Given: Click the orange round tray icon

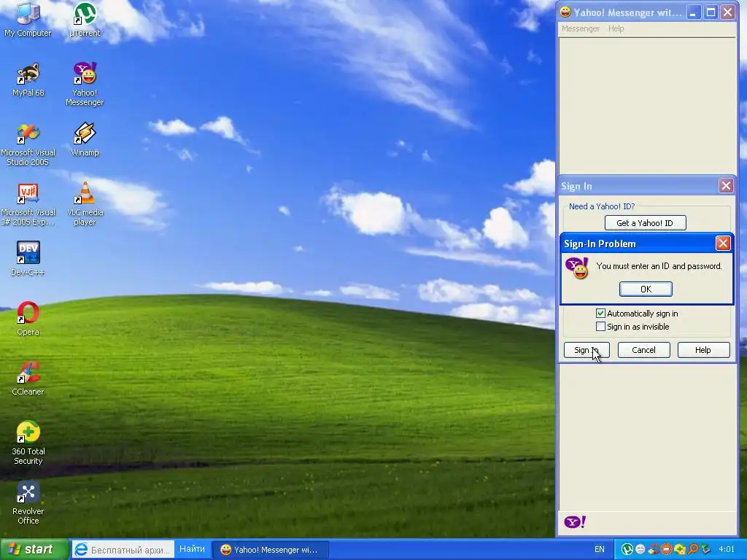Looking at the screenshot, I should [667, 550].
